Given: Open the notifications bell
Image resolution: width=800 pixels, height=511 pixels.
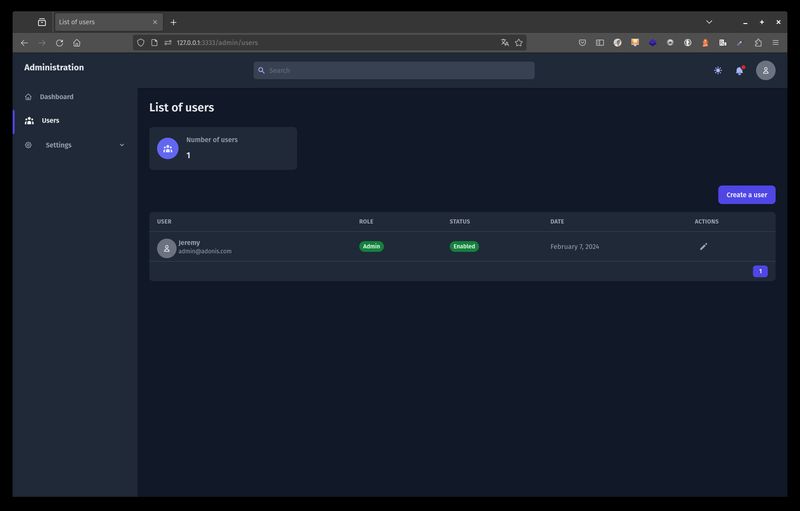Looking at the screenshot, I should click(739, 70).
